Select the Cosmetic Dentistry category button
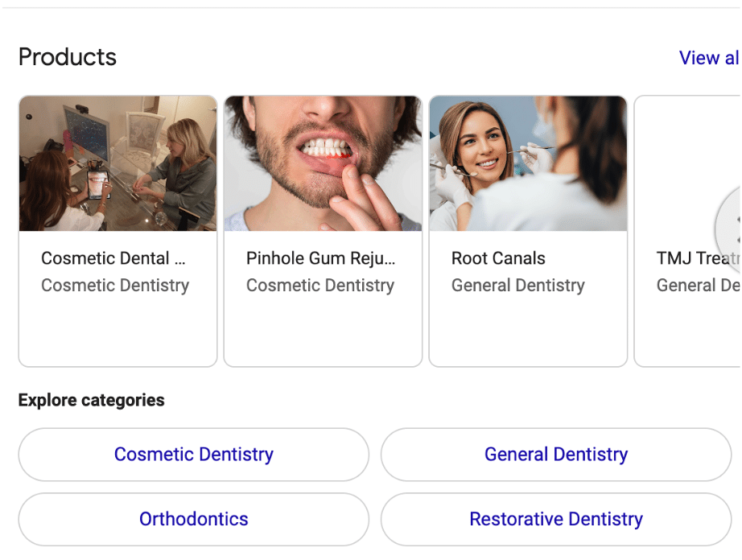Viewport: 742px width, 560px height. (x=193, y=455)
